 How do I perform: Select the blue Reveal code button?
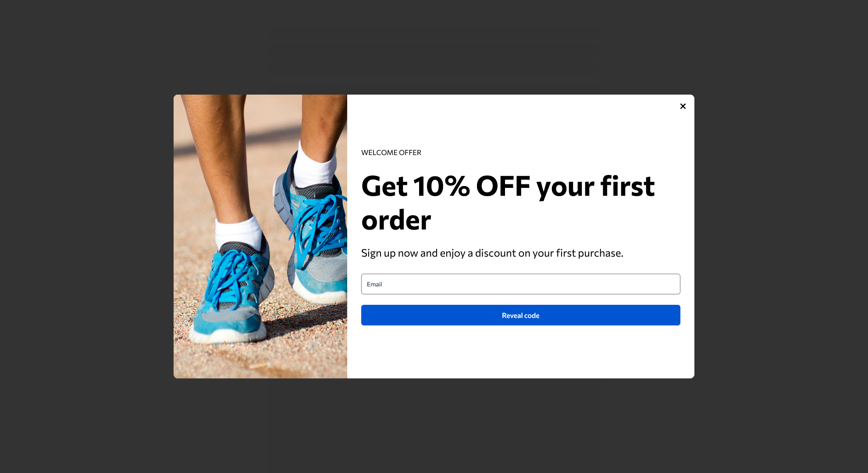pos(520,315)
